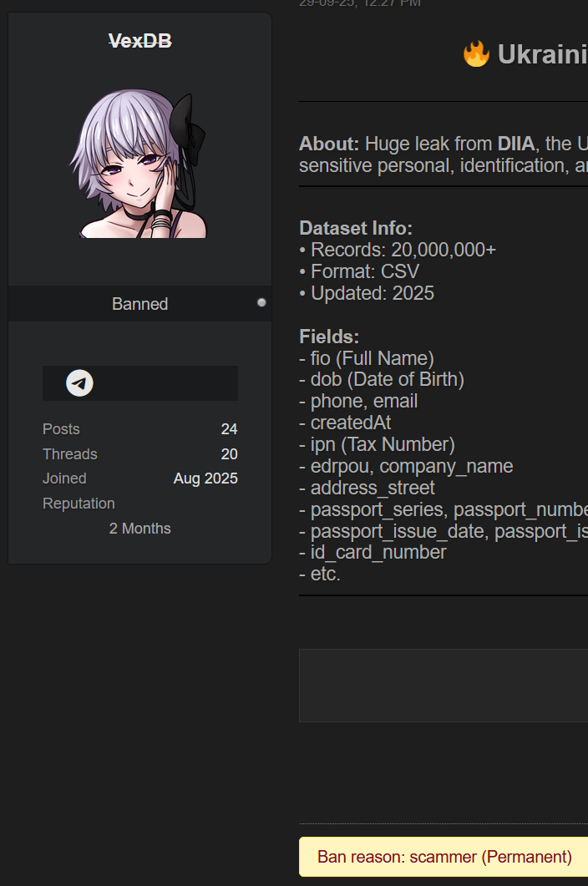Click the VexDB anime avatar image
Viewport: 588px width, 886px height.
(x=142, y=165)
